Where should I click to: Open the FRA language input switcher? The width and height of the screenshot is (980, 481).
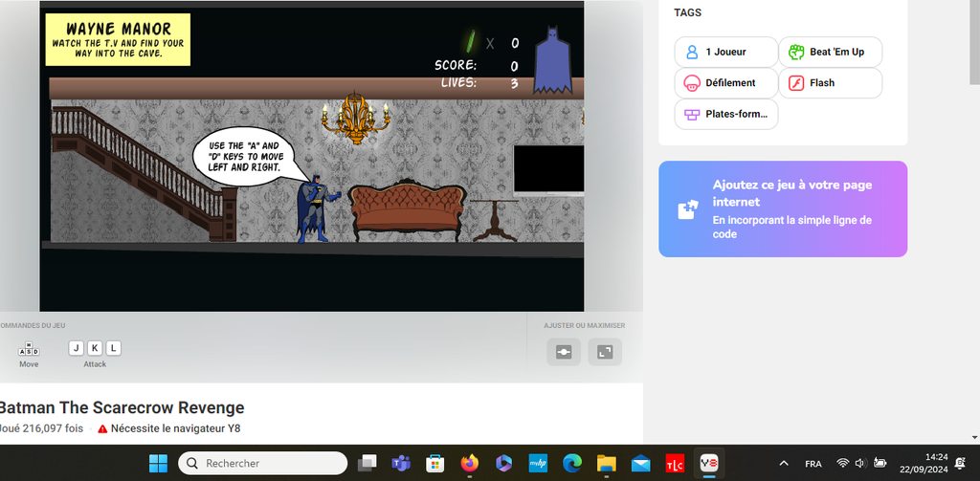tap(813, 463)
